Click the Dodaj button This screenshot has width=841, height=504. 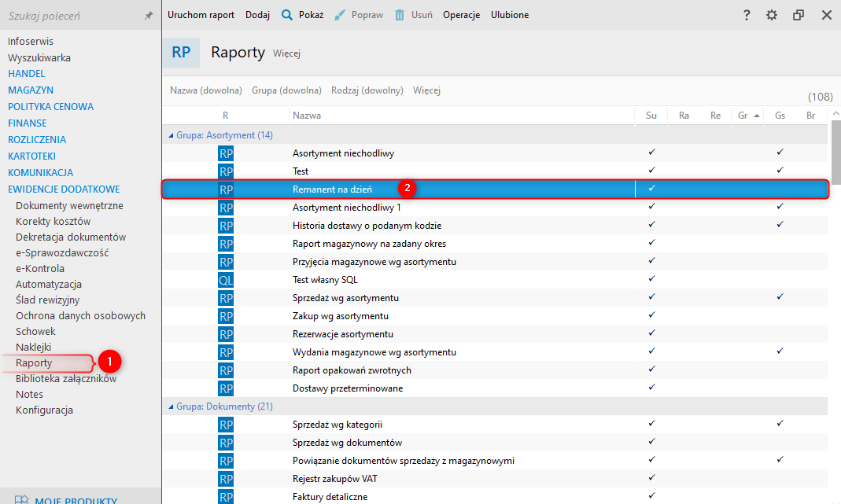[x=257, y=15]
